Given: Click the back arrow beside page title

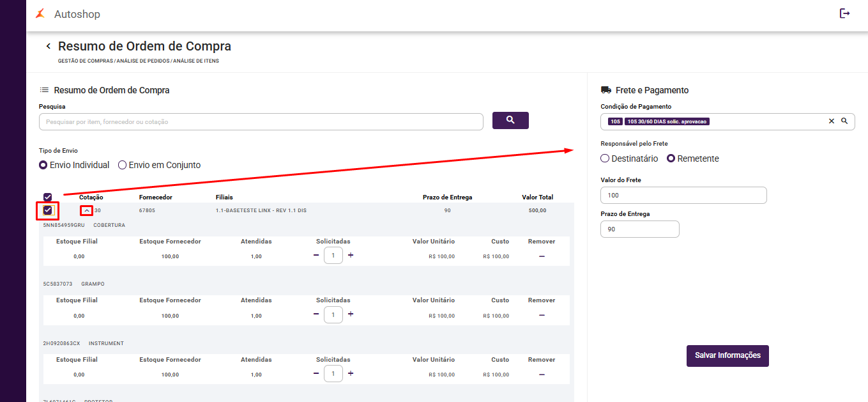Looking at the screenshot, I should click(48, 47).
